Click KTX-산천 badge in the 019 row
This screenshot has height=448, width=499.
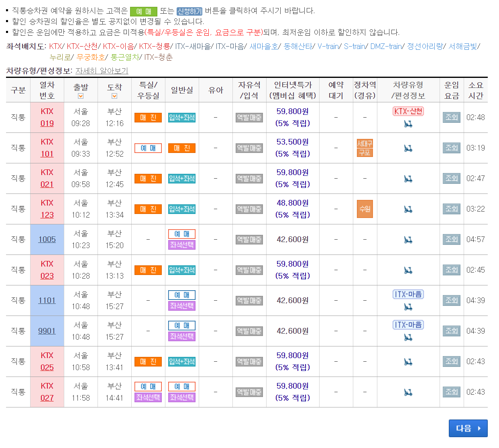408,111
